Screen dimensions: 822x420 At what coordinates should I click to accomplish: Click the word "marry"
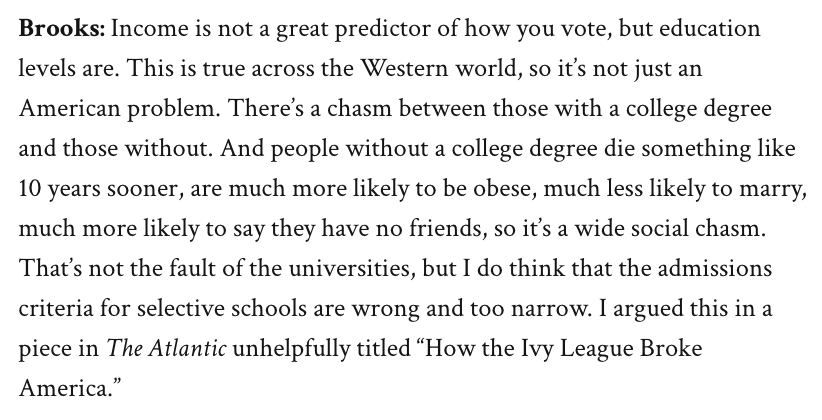[769, 191]
